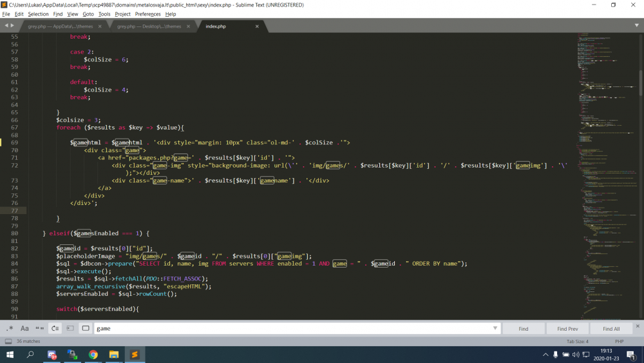Close the grey.php AppData tab
The height and width of the screenshot is (363, 644).
point(100,26)
